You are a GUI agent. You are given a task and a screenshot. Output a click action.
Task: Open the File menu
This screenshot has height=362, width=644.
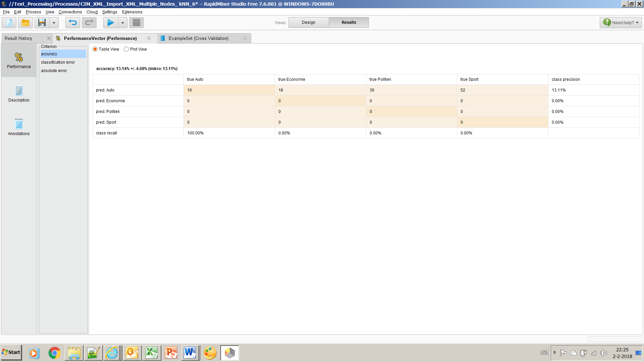[6, 12]
